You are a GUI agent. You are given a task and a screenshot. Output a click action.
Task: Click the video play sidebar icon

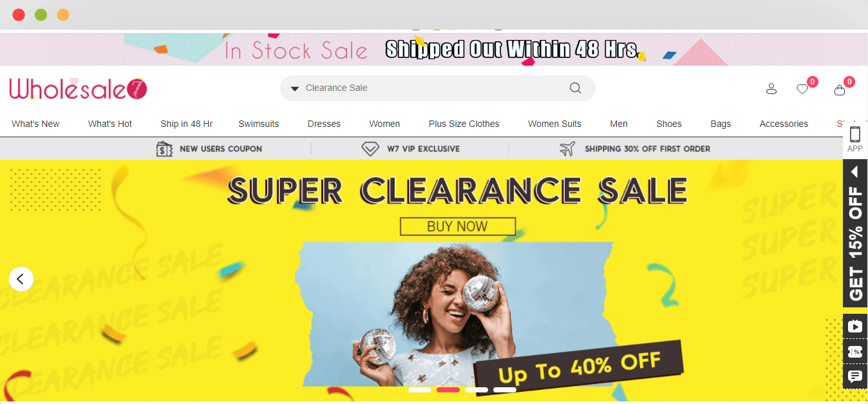pos(855,327)
